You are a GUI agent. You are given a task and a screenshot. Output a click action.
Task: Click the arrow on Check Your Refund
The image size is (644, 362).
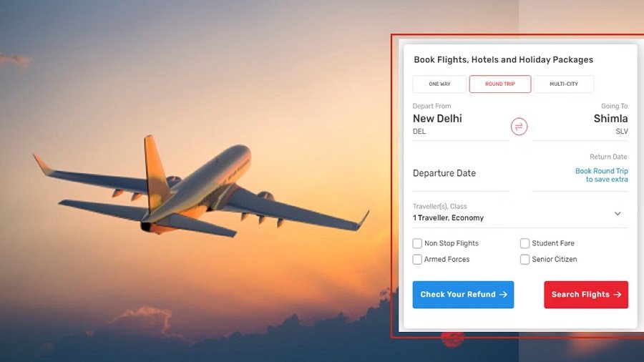point(503,294)
